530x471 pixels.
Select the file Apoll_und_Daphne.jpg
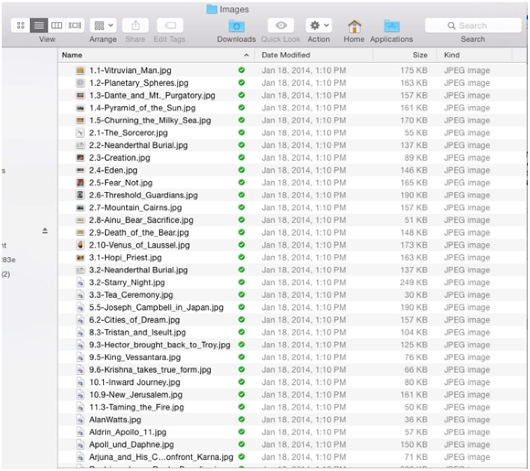click(131, 445)
